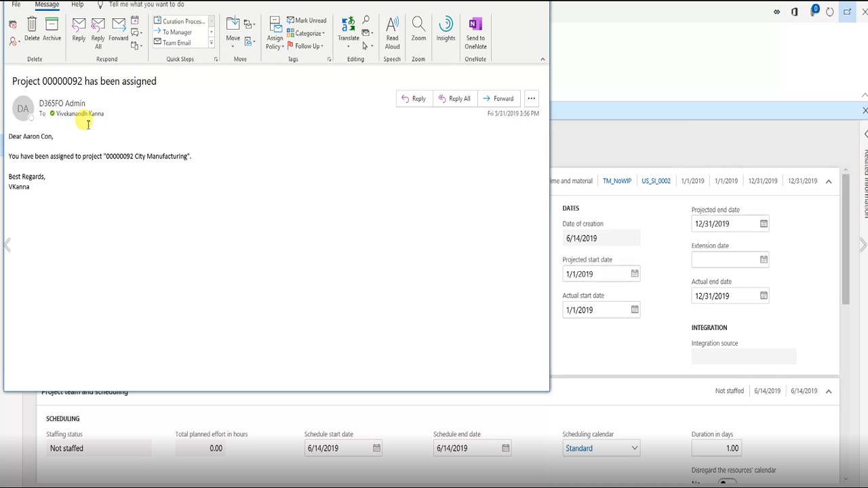Click the ribbon Forward icon
868x488 pixels.
tap(118, 30)
